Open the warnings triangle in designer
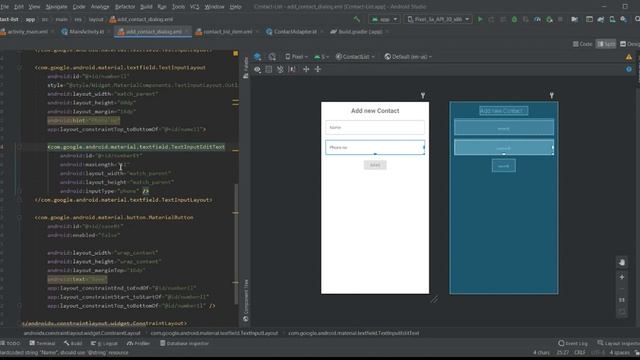The height and width of the screenshot is (360, 640). (x=629, y=57)
